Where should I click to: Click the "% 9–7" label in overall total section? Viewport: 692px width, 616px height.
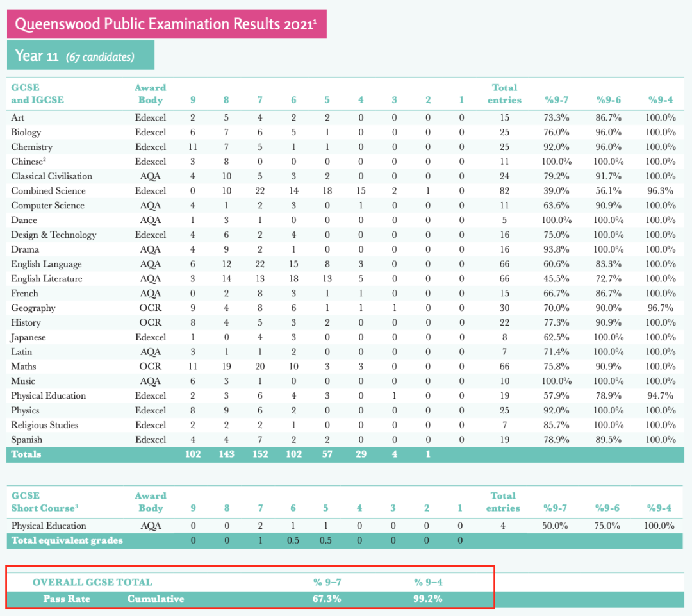pyautogui.click(x=327, y=583)
